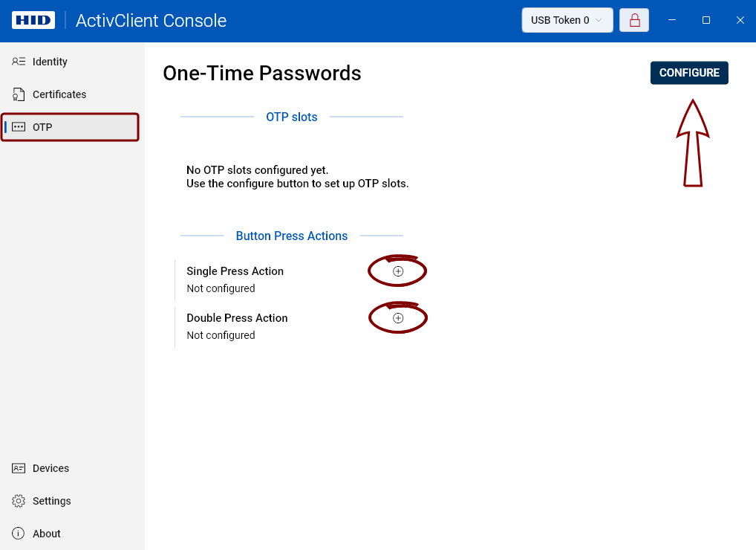This screenshot has height=550, width=756.
Task: Add a Single Press Action with plus icon
Action: 398,271
